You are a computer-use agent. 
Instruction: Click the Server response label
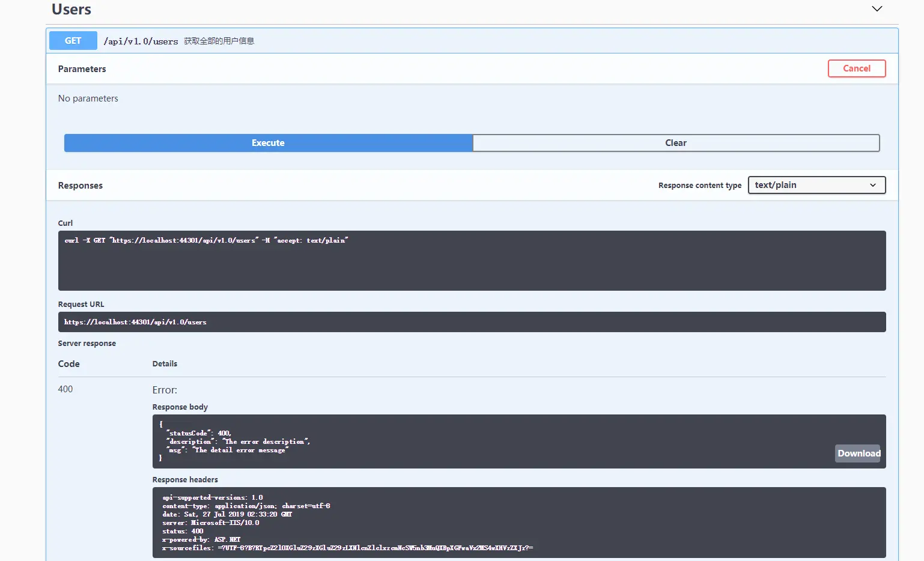click(x=87, y=344)
